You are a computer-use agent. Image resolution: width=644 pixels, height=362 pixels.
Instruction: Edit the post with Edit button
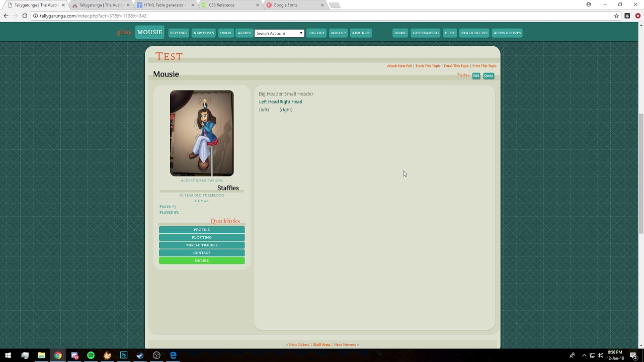(x=476, y=76)
